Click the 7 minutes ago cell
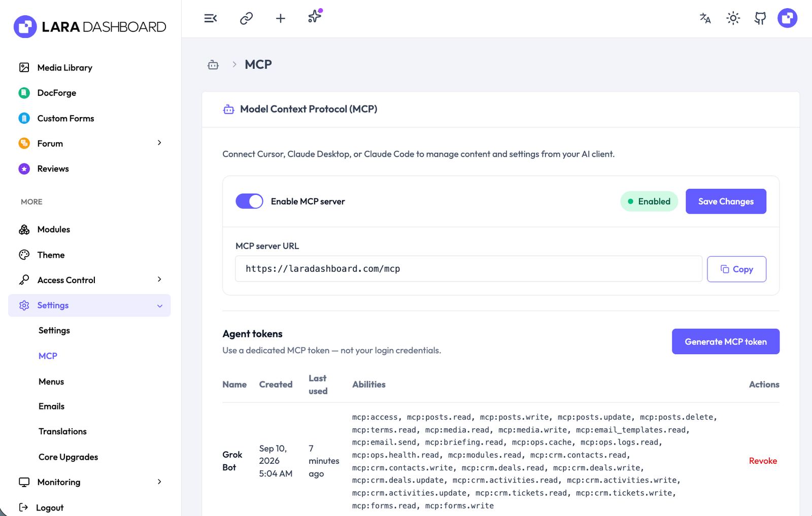812x516 pixels. 324,461
